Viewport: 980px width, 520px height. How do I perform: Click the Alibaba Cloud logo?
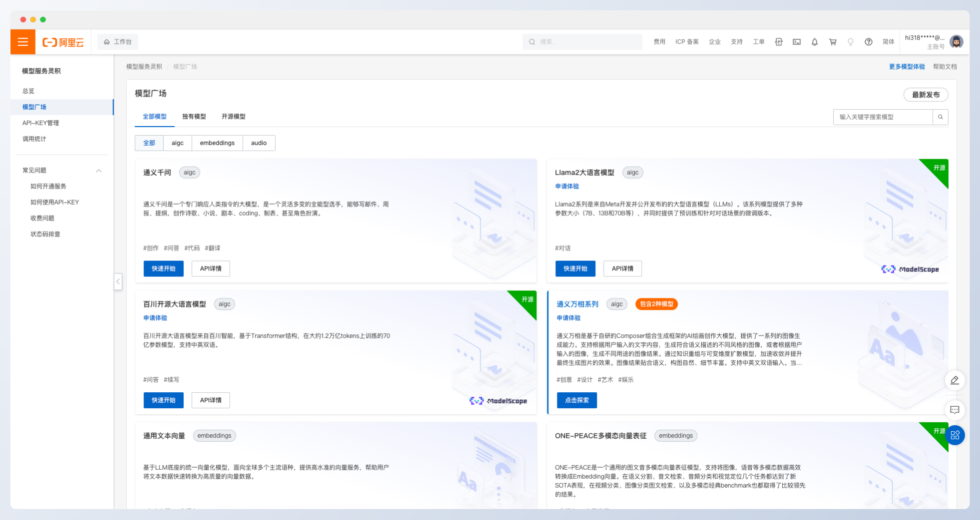[x=63, y=42]
